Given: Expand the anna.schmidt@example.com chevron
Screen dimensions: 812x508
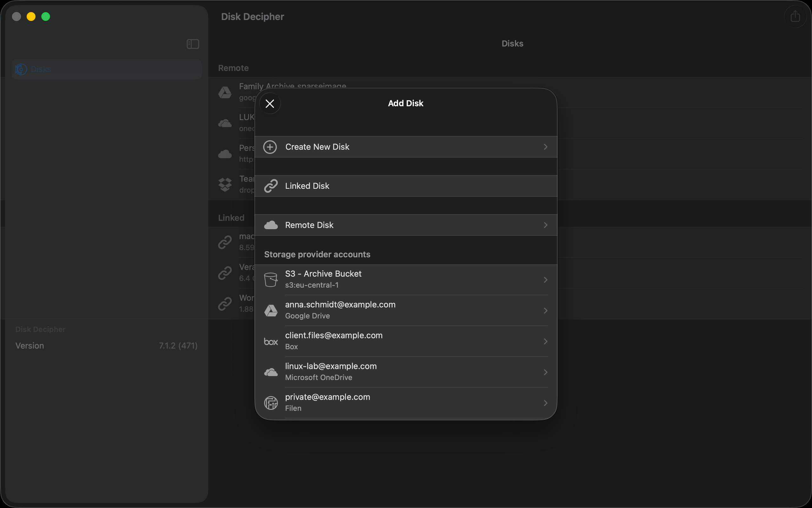Looking at the screenshot, I should click(546, 311).
